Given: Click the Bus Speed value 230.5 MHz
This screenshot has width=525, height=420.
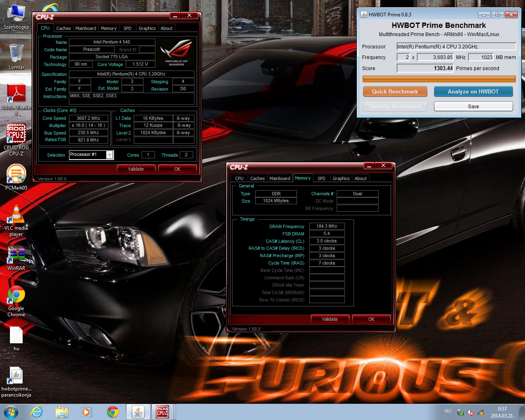Looking at the screenshot, I should [89, 133].
